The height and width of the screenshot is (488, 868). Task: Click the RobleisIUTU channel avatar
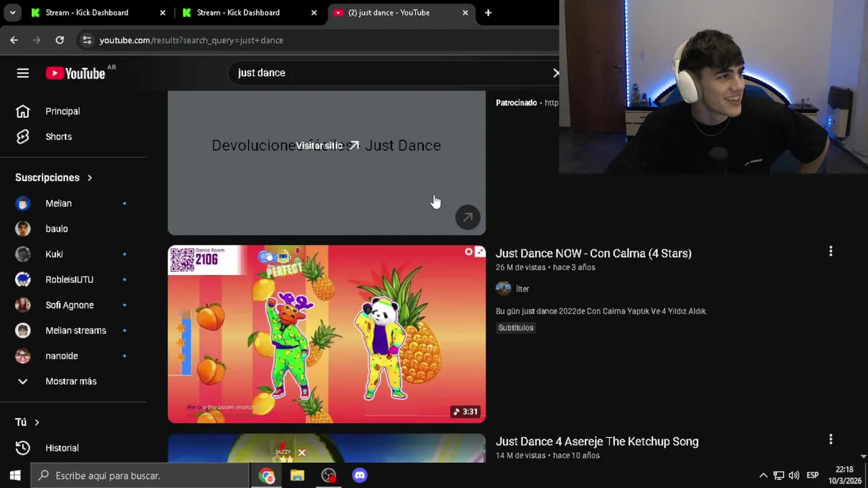point(23,280)
